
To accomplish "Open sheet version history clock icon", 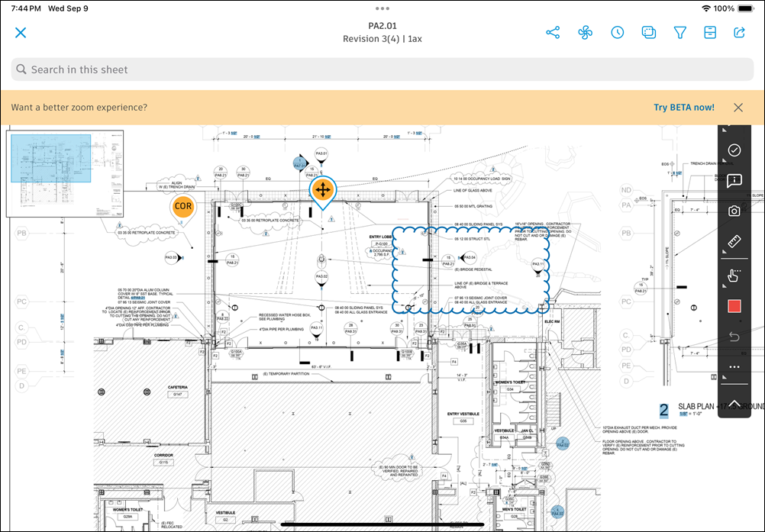I will pyautogui.click(x=617, y=33).
